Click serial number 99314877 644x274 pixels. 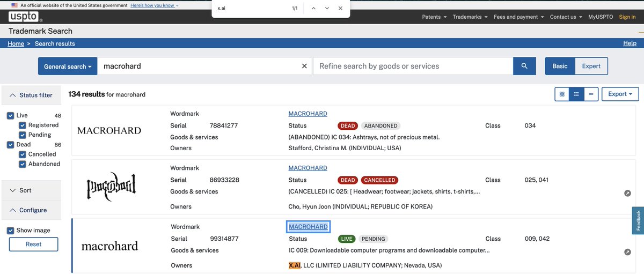coord(224,239)
